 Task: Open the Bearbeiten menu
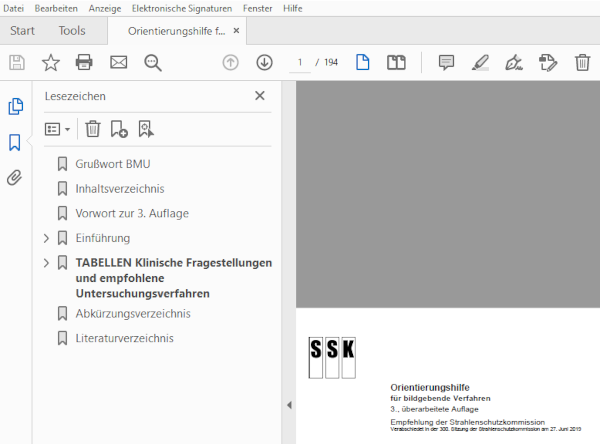56,8
